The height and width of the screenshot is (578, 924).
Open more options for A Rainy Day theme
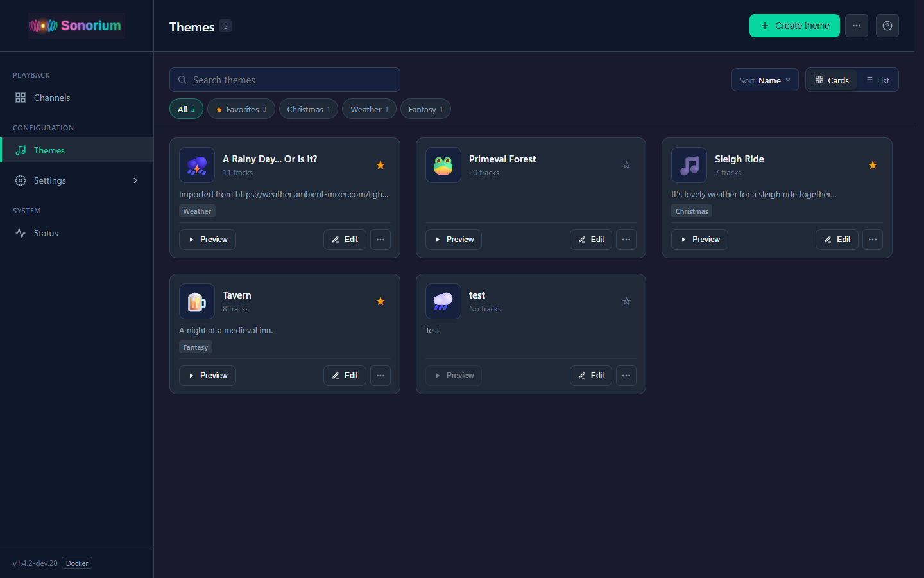coord(381,240)
